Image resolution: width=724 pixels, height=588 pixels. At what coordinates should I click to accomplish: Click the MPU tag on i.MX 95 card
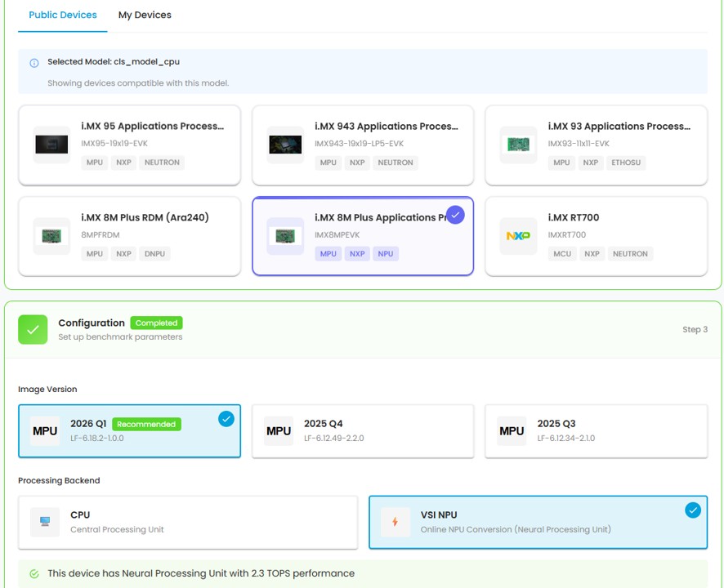pos(95,163)
